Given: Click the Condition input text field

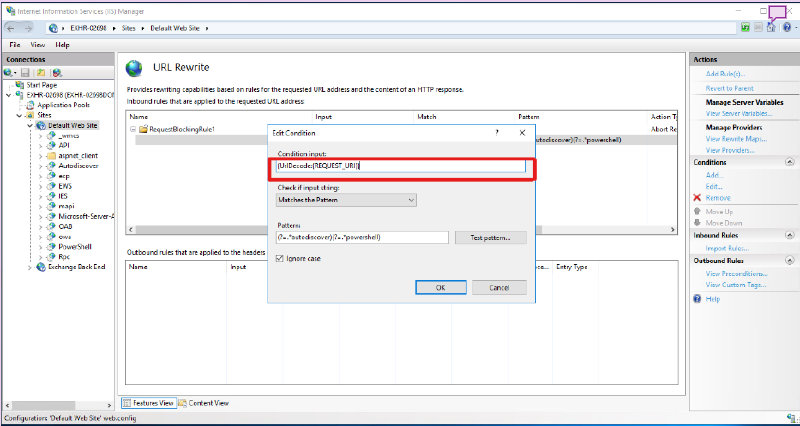Looking at the screenshot, I should [x=400, y=165].
